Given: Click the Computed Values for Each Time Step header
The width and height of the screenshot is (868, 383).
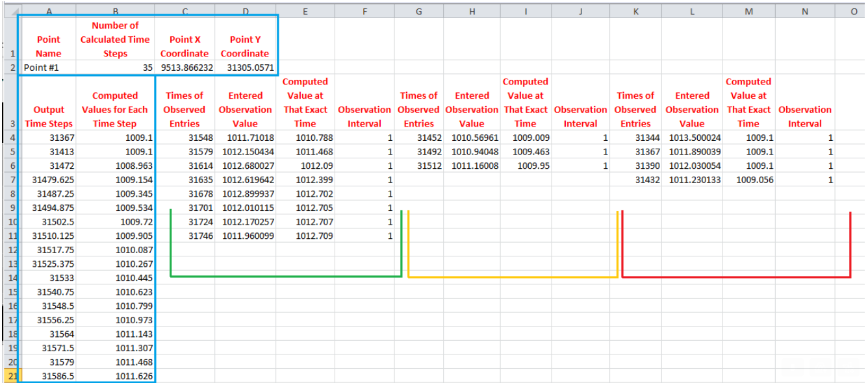Looking at the screenshot, I should click(x=115, y=109).
